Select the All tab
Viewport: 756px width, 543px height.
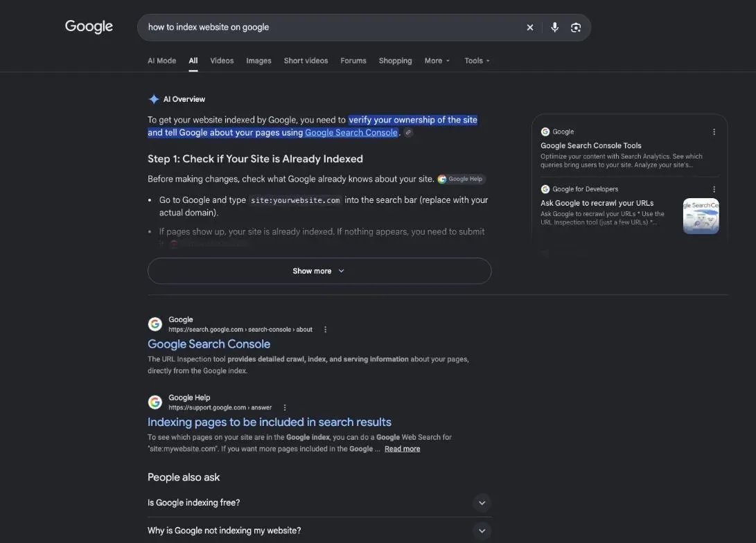(193, 61)
